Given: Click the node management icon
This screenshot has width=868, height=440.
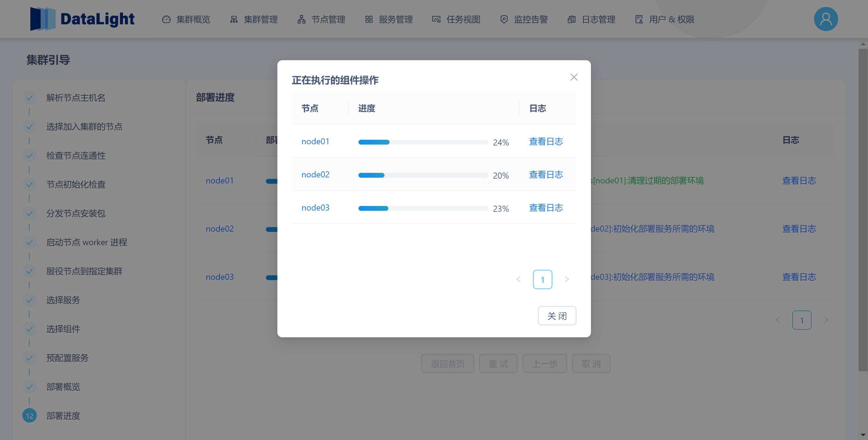Looking at the screenshot, I should (x=301, y=20).
